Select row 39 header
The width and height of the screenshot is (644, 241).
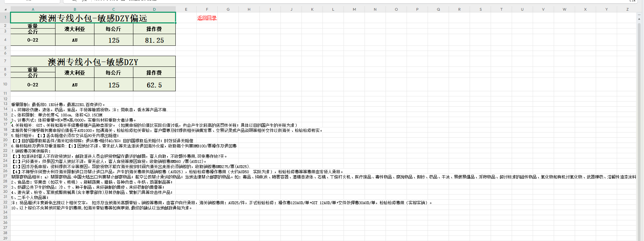[x=5, y=238]
